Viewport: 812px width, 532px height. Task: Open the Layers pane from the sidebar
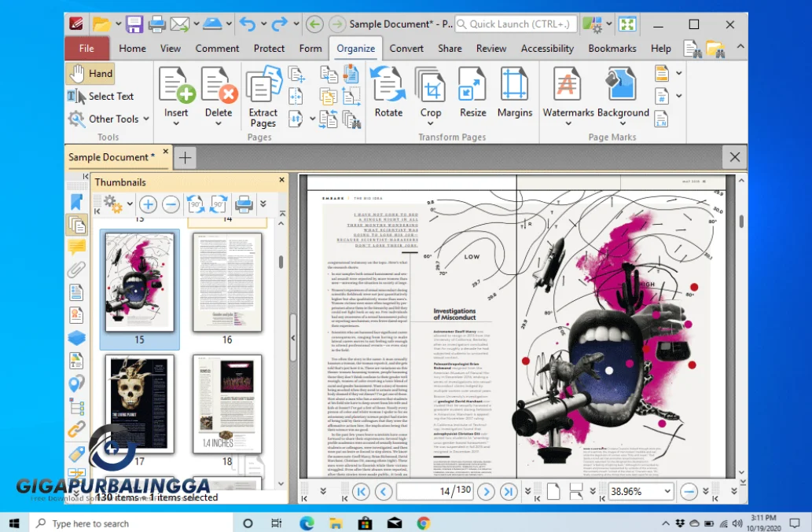coord(77,338)
